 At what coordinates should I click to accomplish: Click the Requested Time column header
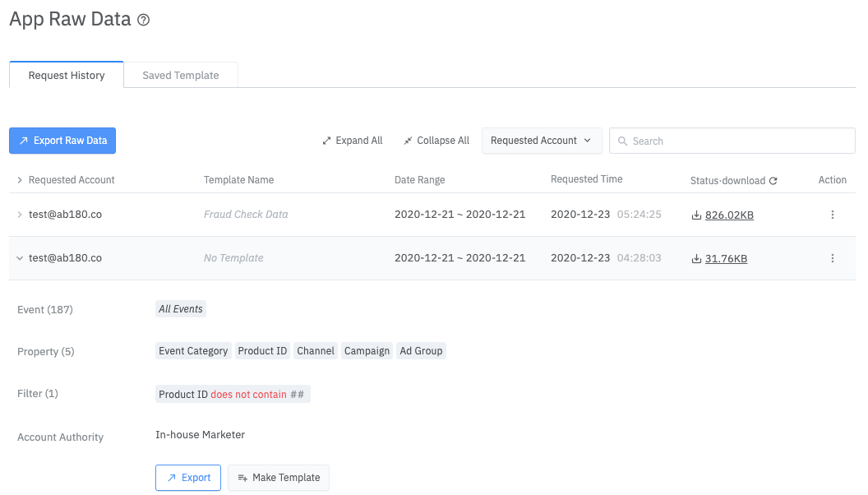click(x=586, y=179)
